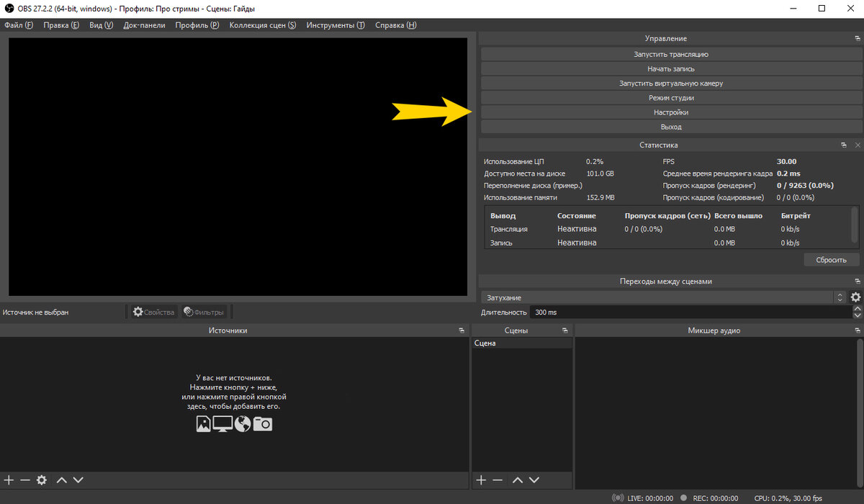Click the Доступно места на диске value 101.0 GB
The width and height of the screenshot is (864, 504).
(600, 174)
